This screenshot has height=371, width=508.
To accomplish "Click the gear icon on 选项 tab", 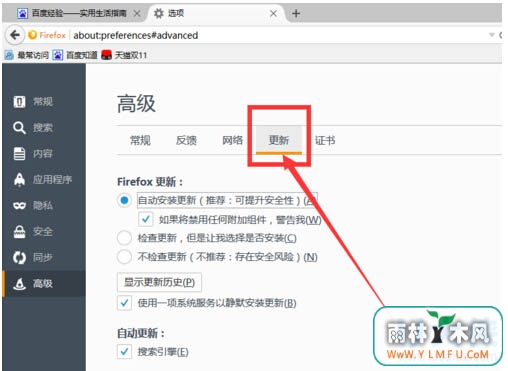I will (159, 13).
